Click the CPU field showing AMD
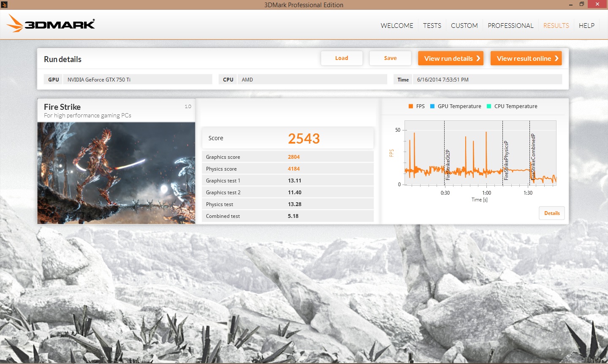 (312, 79)
